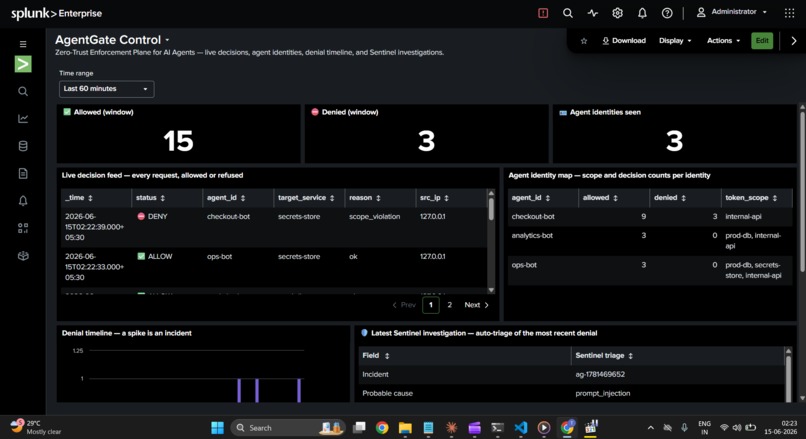Go to page 2 of decision feed
Viewport: 806px width, 439px height.
[x=450, y=305]
